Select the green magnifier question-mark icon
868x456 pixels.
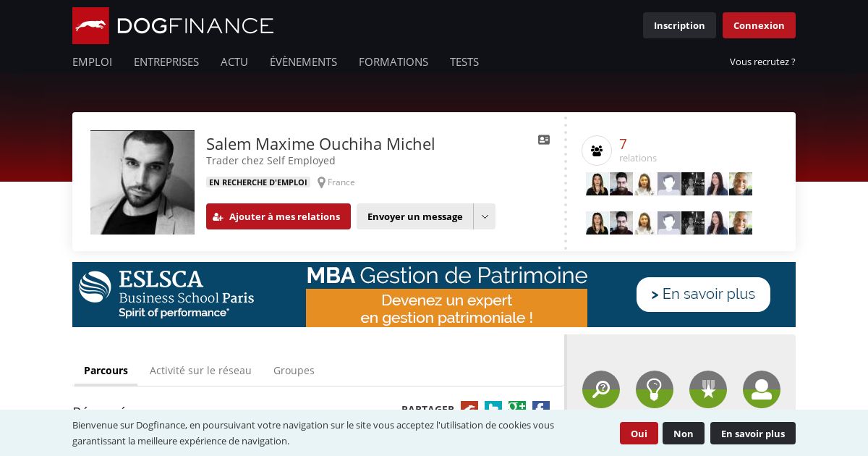click(601, 389)
